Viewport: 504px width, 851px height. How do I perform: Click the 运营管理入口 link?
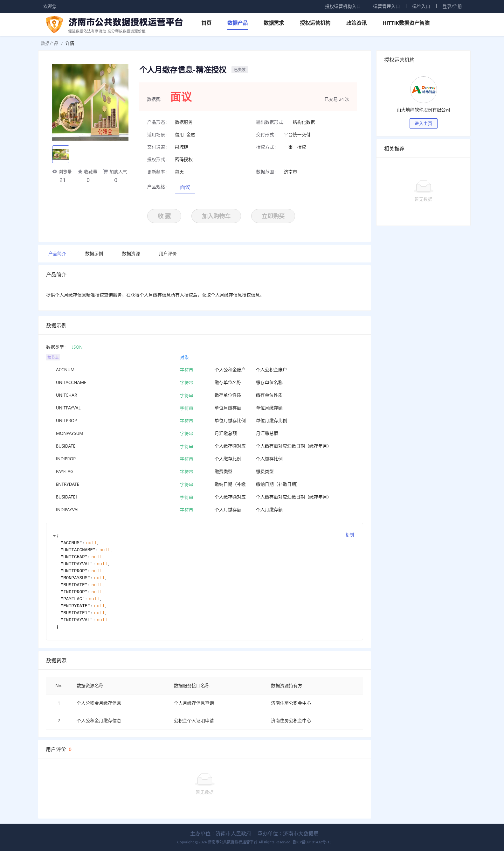386,6
